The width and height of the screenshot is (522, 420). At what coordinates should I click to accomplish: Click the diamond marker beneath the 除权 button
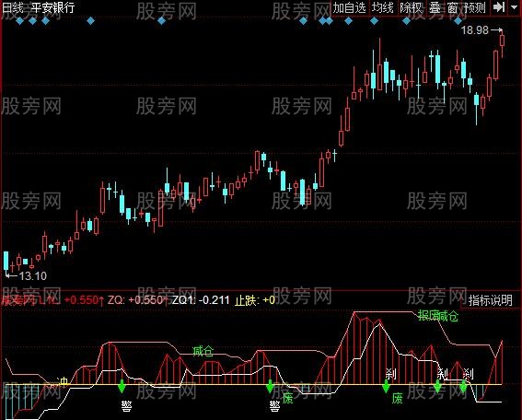coord(406,21)
